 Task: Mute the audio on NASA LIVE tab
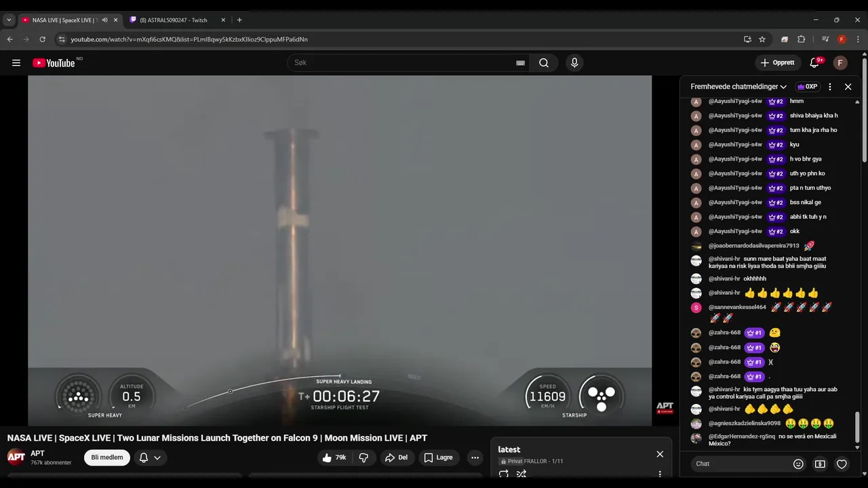click(104, 20)
